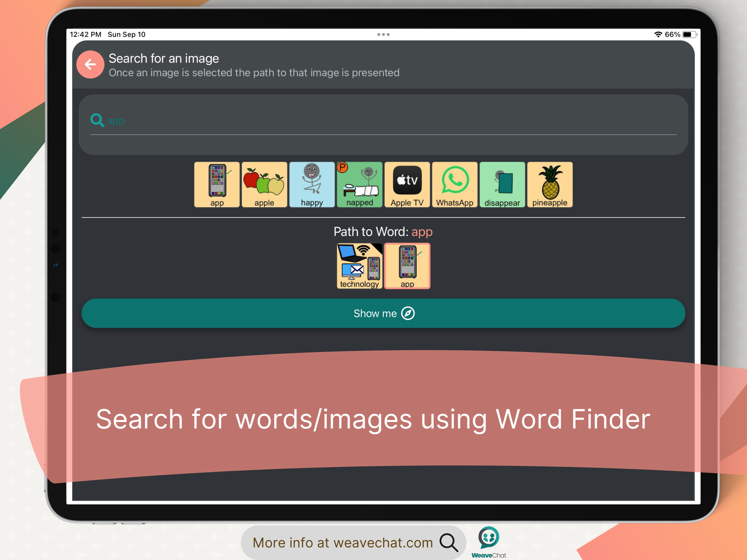Click the search magnifier icon
The image size is (747, 560).
coord(97,120)
